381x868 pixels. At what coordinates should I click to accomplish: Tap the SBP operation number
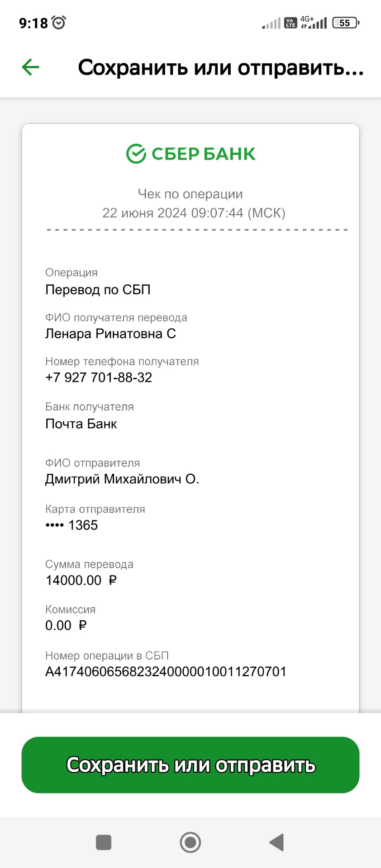coord(166,671)
